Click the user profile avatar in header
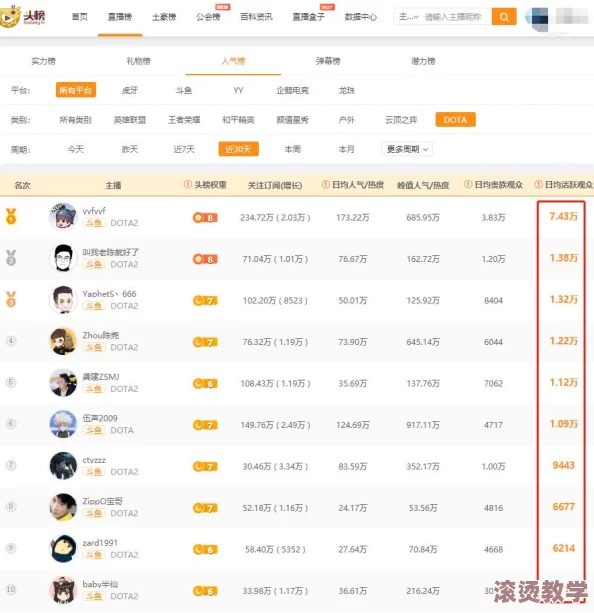Viewport: 594px width, 613px height. [537, 18]
